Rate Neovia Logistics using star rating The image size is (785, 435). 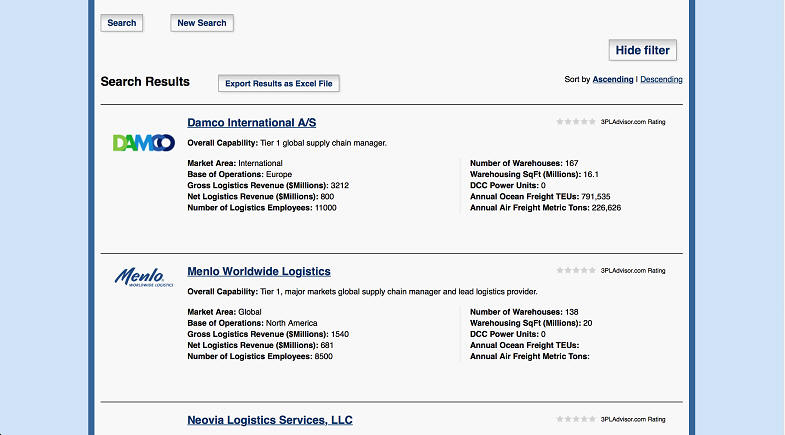[x=576, y=419]
